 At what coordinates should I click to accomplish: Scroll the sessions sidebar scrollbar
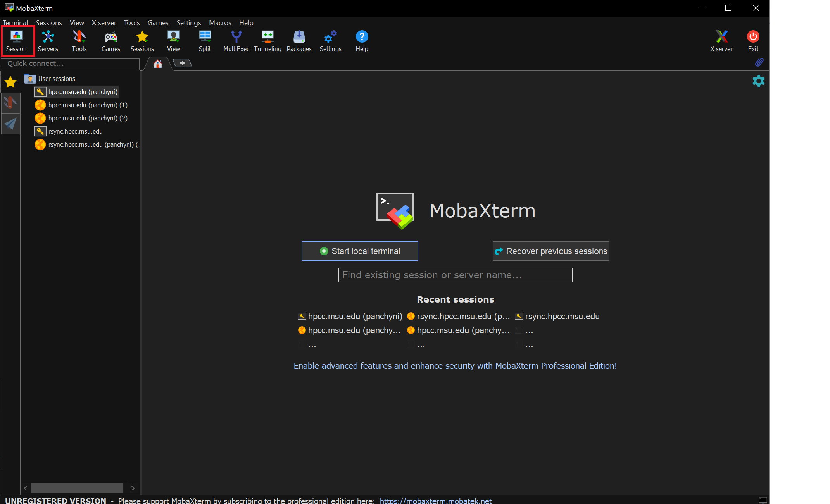coord(79,487)
